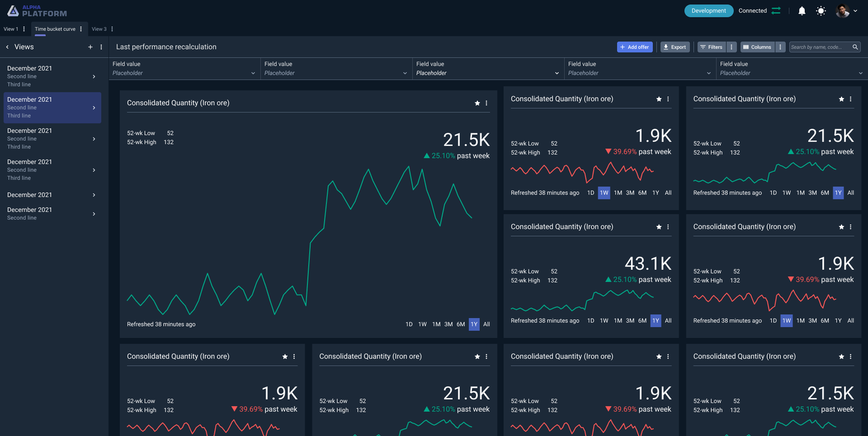Click the large green line chart
This screenshot has height=436, width=868.
(x=300, y=241)
